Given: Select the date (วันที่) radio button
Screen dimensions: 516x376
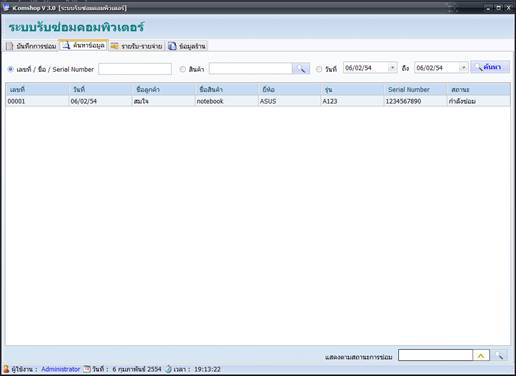Looking at the screenshot, I should pyautogui.click(x=319, y=69).
